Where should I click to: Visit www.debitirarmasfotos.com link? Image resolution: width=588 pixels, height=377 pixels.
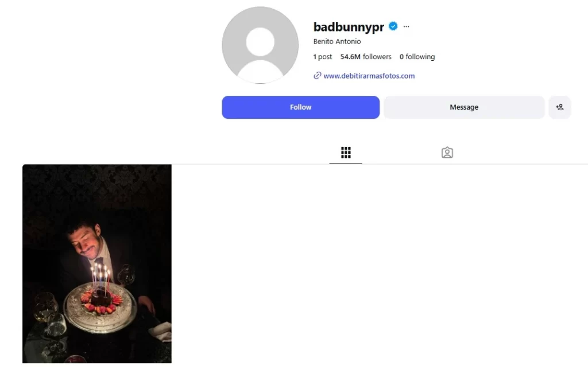pyautogui.click(x=369, y=76)
